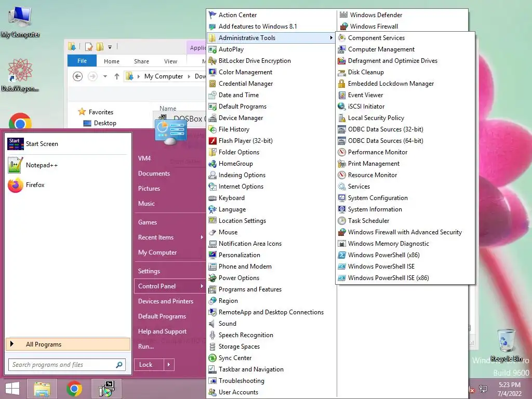Open Action Center flag icon

[212, 15]
